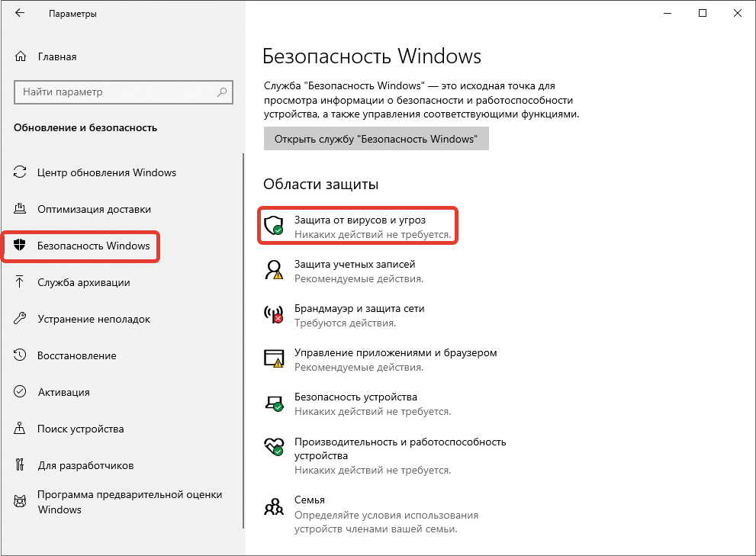Open Центр обновления Windows section
The width and height of the screenshot is (756, 556).
coord(107,172)
